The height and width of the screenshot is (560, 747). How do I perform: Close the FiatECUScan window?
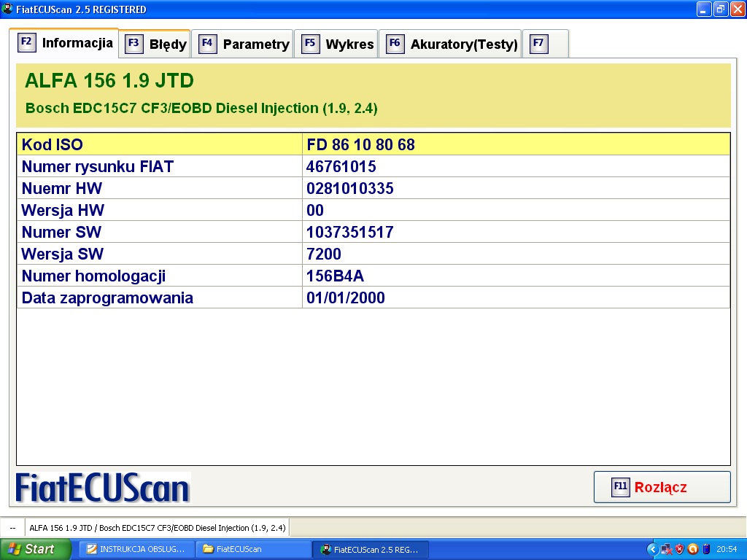pos(737,9)
